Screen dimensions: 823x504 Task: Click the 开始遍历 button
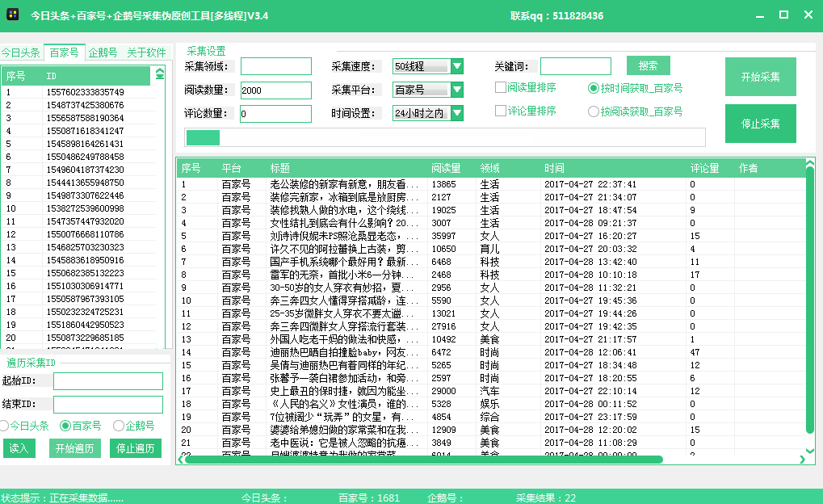coord(74,448)
